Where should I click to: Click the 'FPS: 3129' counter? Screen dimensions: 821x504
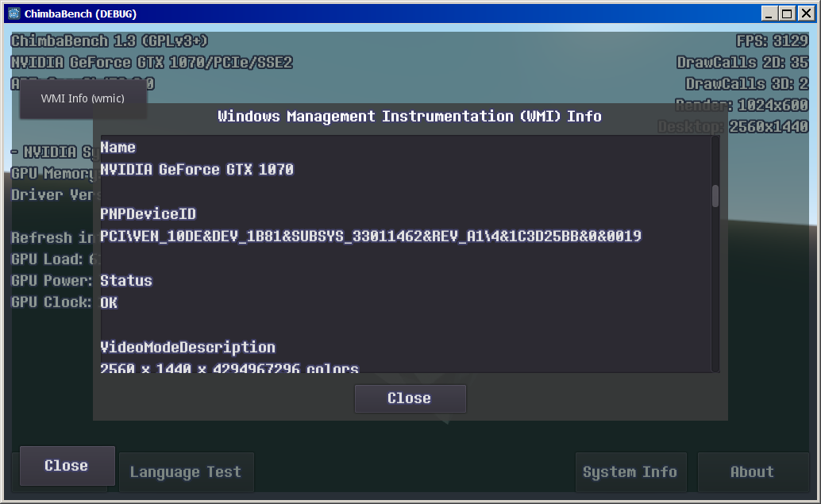773,40
